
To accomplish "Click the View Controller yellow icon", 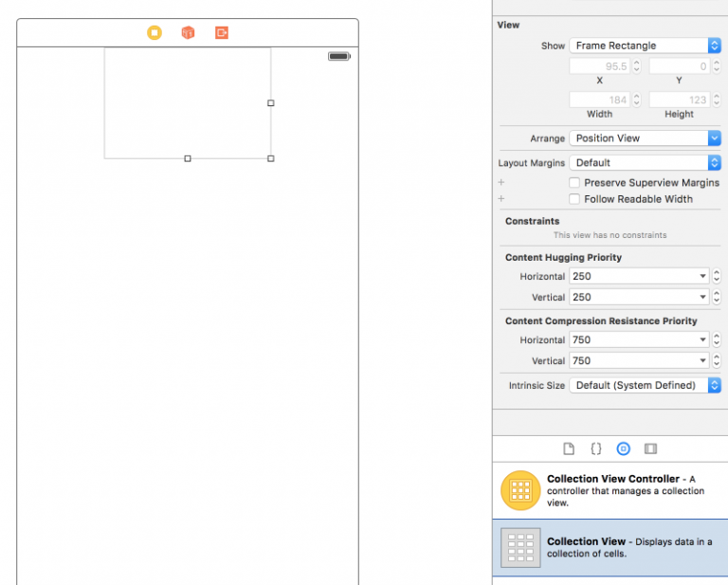I will tap(155, 32).
